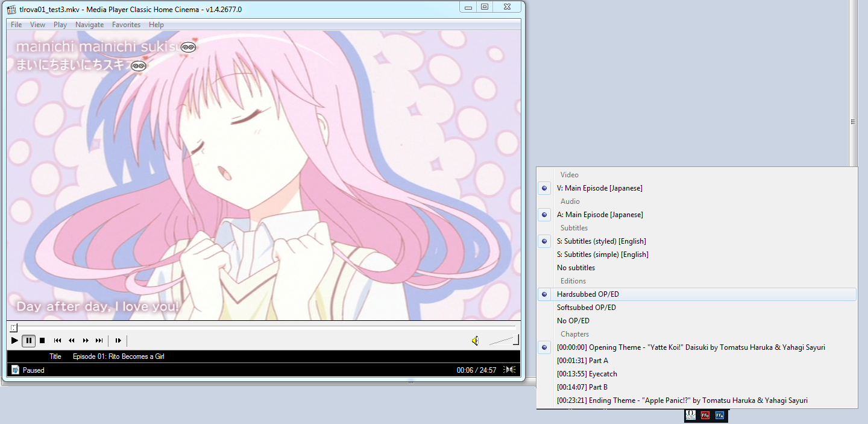Choose Subtitles (simple) [English]
The height and width of the screenshot is (424, 868).
click(x=697, y=255)
